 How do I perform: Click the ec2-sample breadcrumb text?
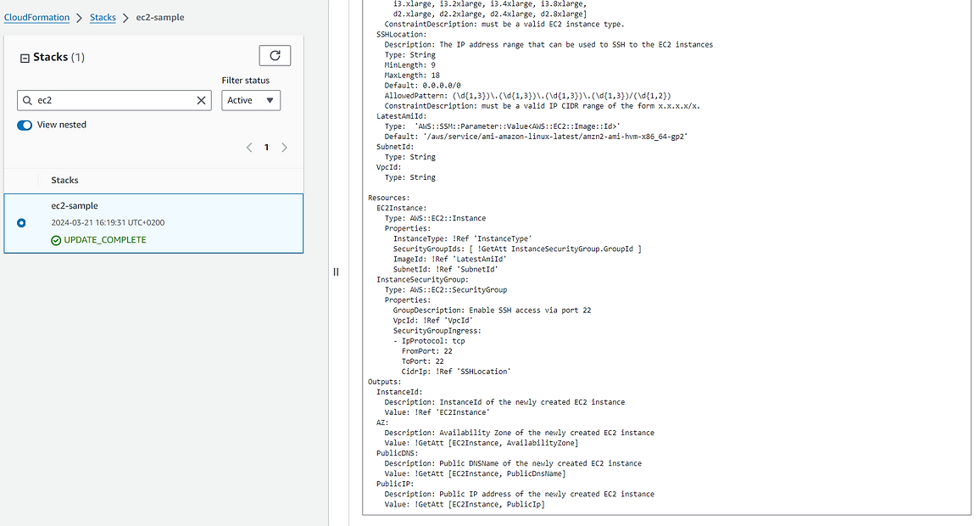pos(160,18)
